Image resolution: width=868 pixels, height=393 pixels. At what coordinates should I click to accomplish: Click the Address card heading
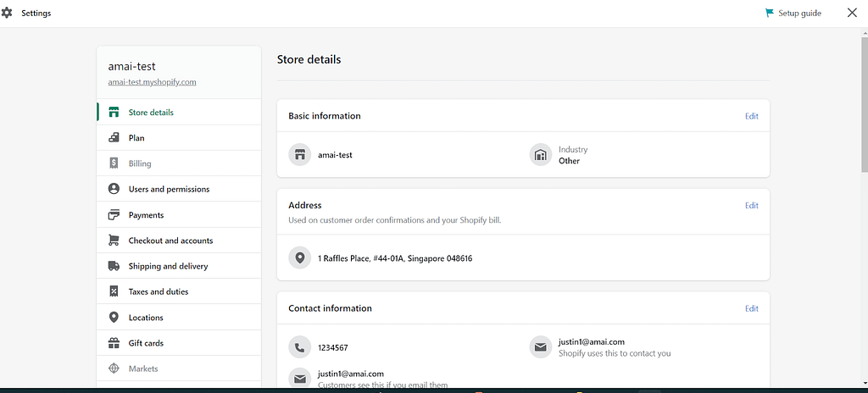305,205
